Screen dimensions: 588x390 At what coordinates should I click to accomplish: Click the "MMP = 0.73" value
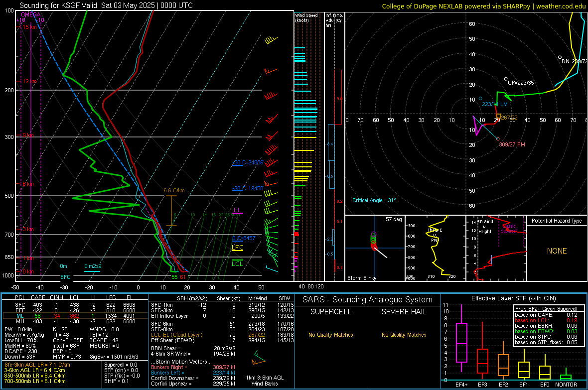pos(67,357)
